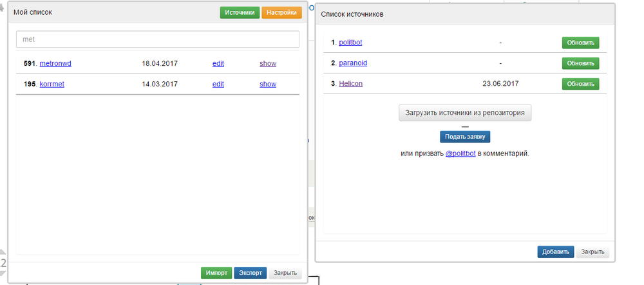Viewport: 644px width, 285px height.
Task: Open the paranoid source link
Action: click(x=353, y=63)
